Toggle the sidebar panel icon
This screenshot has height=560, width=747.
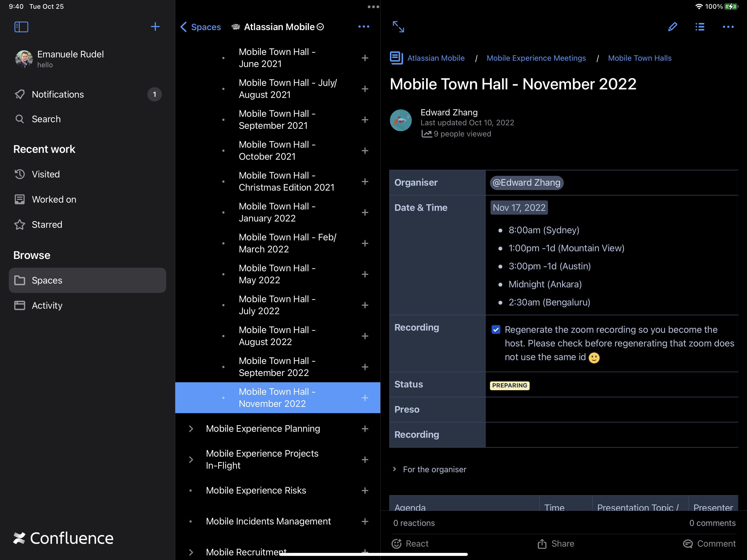pos(21,27)
